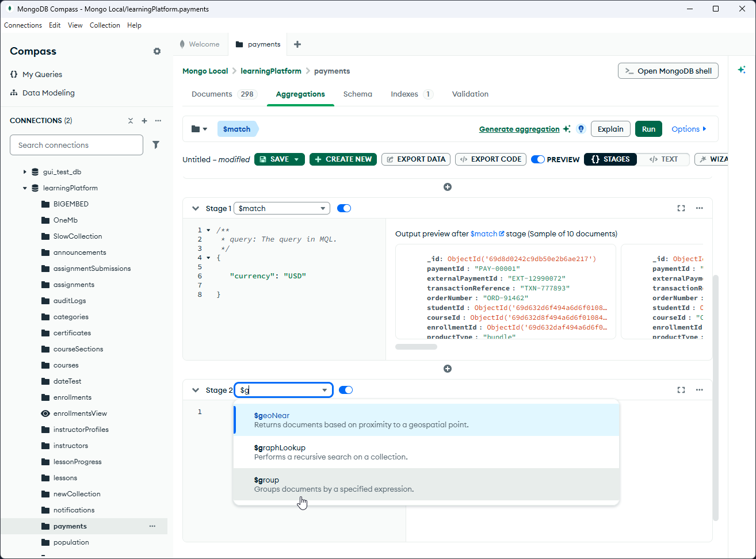756x559 pixels.
Task: Collapse all connections icon
Action: click(131, 121)
